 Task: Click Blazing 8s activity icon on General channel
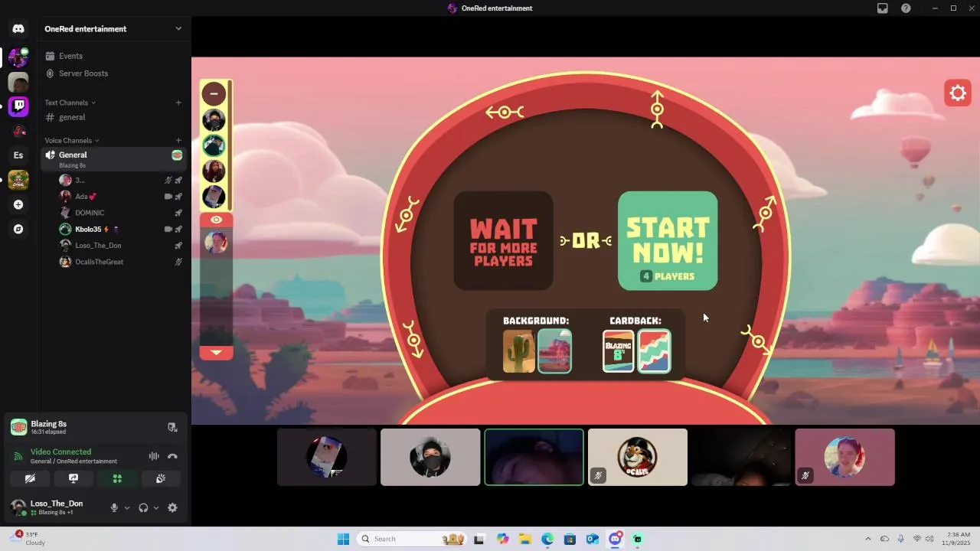tap(177, 155)
